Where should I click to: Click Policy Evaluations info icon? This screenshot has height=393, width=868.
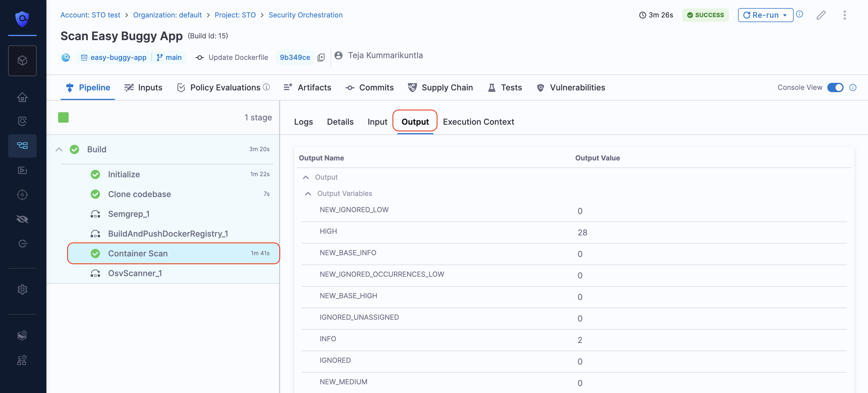click(x=266, y=87)
